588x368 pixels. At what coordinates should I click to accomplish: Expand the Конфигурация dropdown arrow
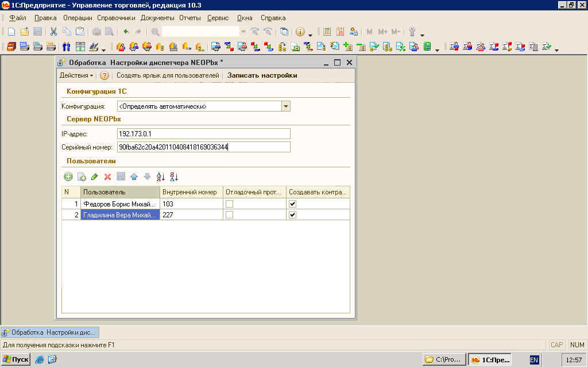pos(286,106)
